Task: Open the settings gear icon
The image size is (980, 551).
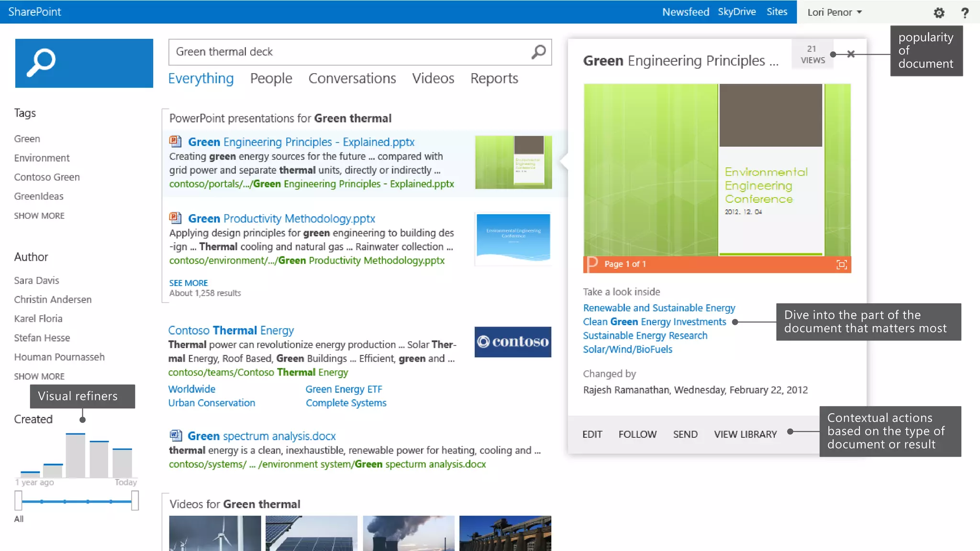Action: point(939,12)
